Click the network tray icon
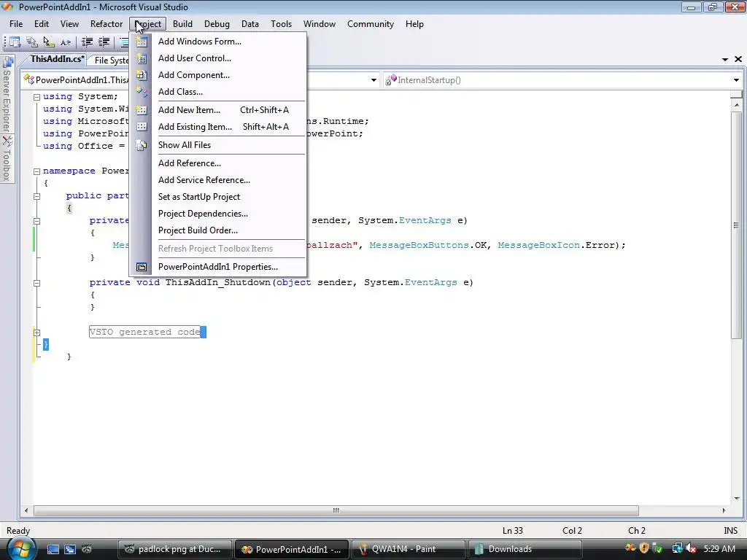Viewport: 747px width, 560px height. (677, 548)
